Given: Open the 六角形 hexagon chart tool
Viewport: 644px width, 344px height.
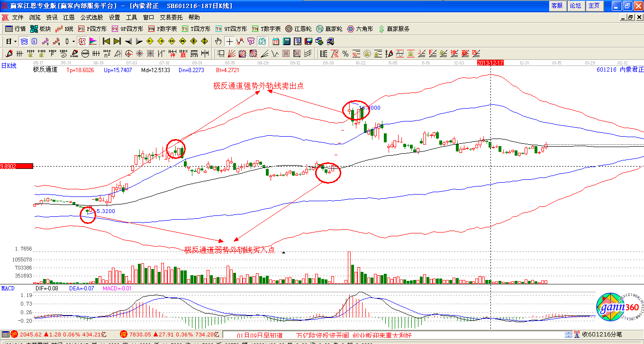Looking at the screenshot, I should tap(360, 29).
